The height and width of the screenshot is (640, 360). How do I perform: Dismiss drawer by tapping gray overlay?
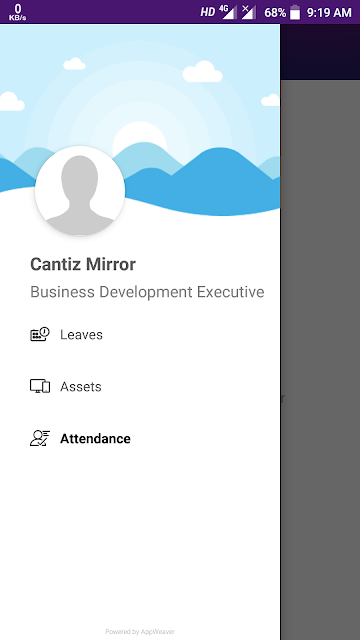tap(320, 359)
